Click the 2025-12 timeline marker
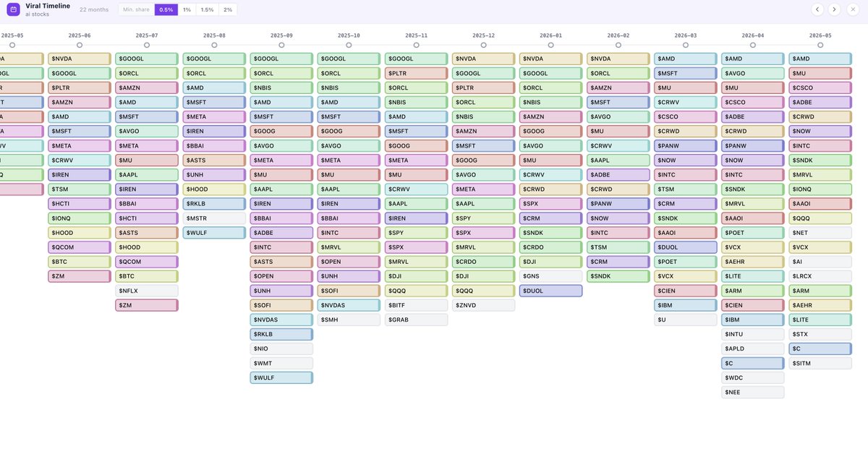Image resolution: width=868 pixels, height=457 pixels. click(483, 45)
